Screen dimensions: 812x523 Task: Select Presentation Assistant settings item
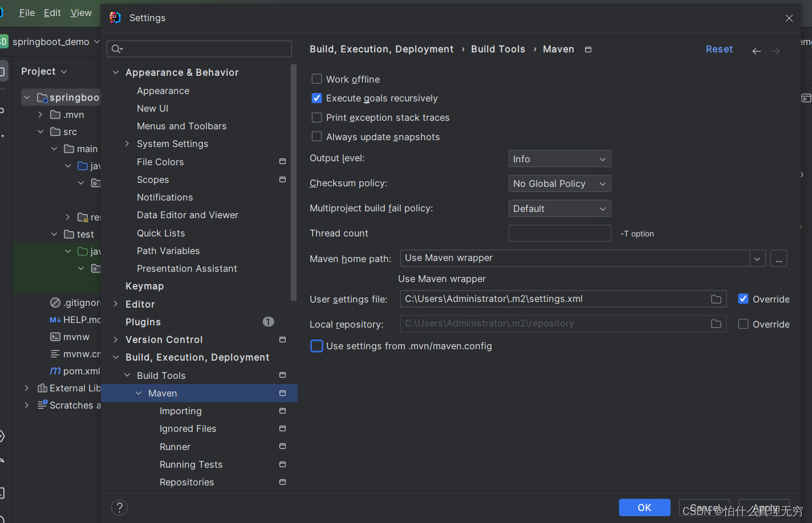(186, 268)
